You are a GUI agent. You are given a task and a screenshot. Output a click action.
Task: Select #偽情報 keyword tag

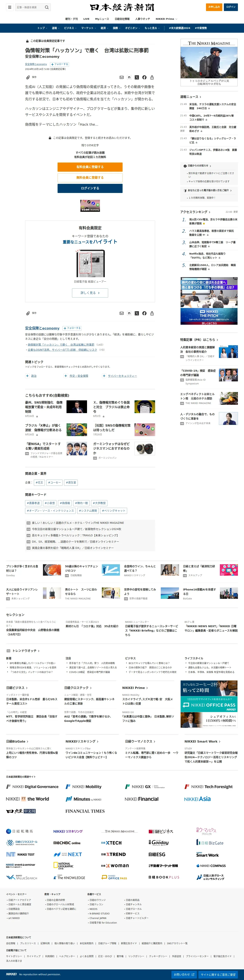(65, 503)
